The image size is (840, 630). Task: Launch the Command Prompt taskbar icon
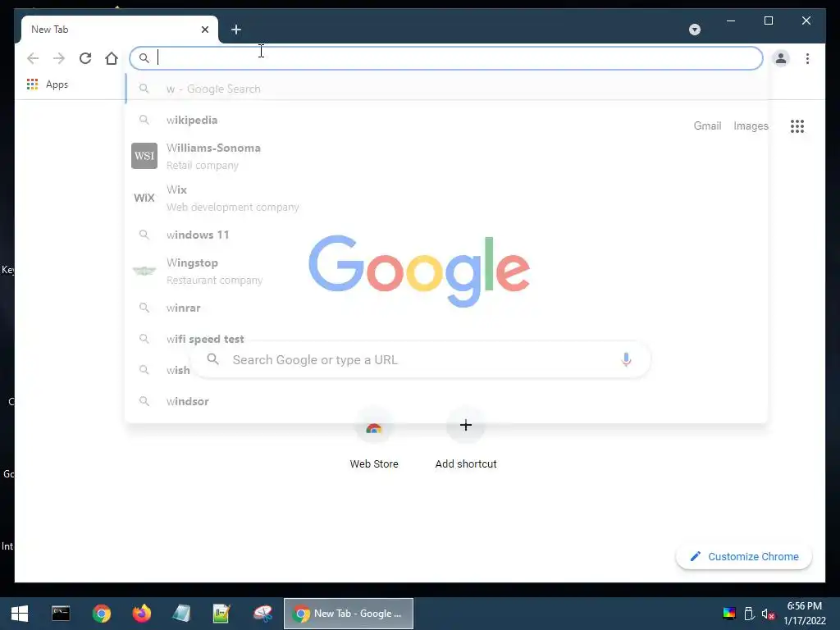61,614
